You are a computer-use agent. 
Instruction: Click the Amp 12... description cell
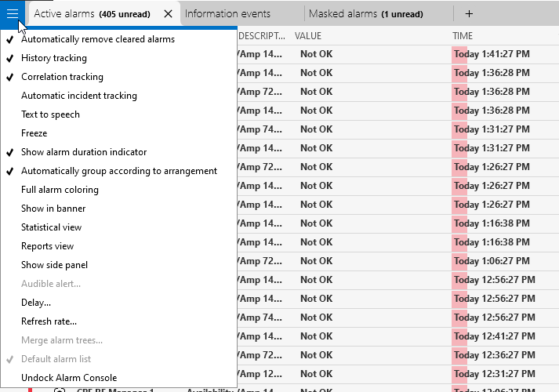click(260, 374)
